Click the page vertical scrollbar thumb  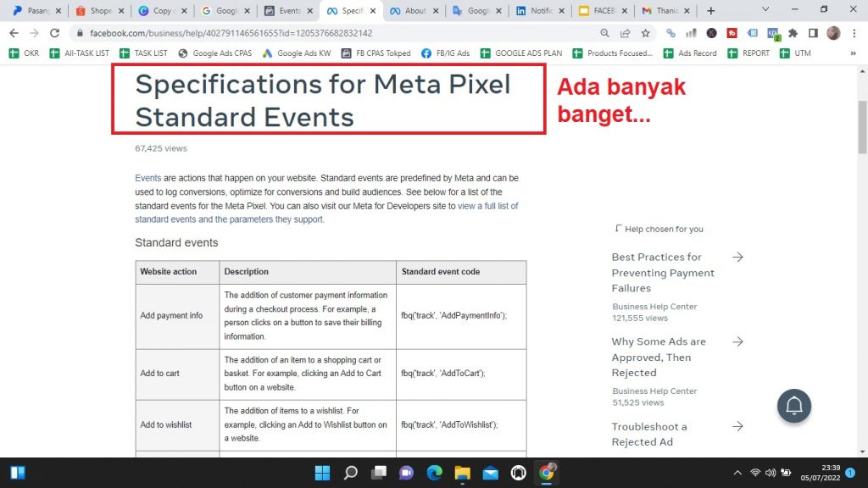(862, 128)
